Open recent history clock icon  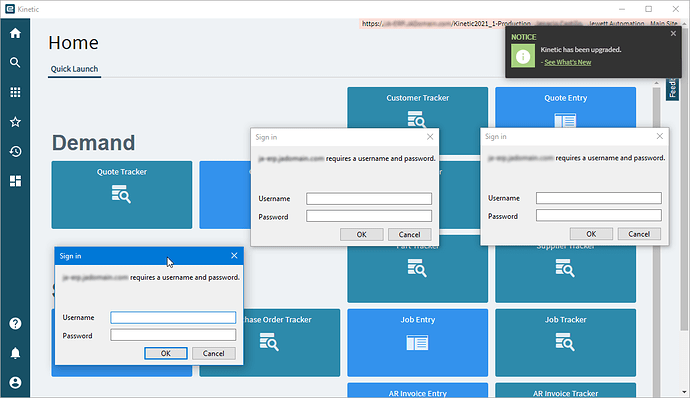pos(15,151)
